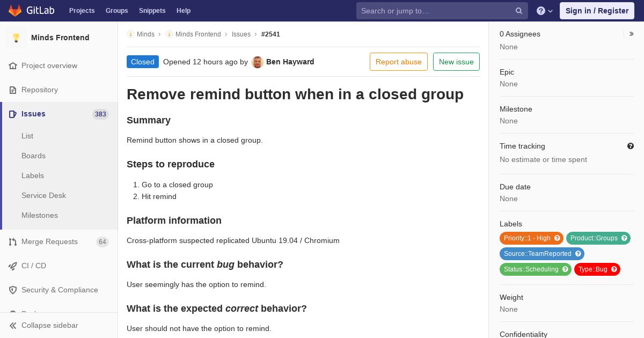The height and width of the screenshot is (338, 644).
Task: Click the #2541 breadcrumb link
Action: (270, 34)
